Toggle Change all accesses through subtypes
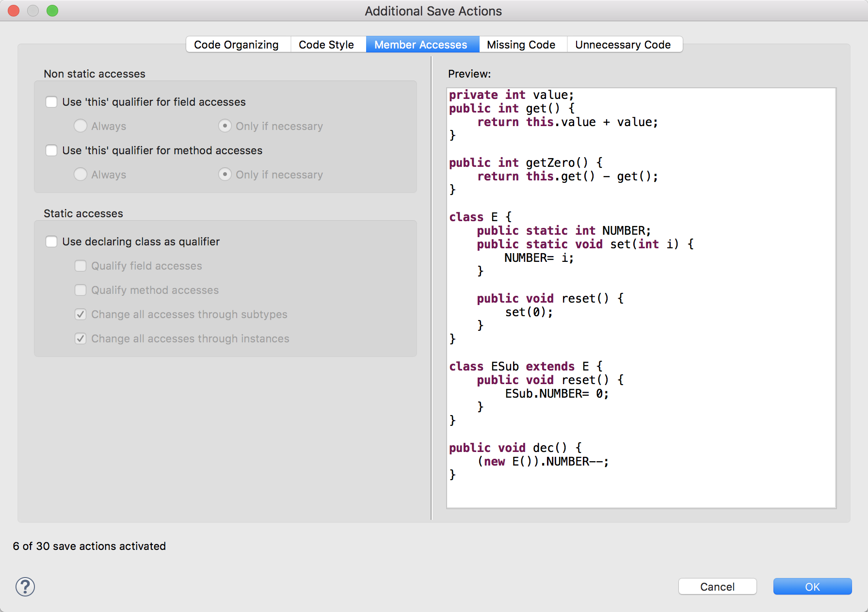The image size is (868, 612). point(80,314)
